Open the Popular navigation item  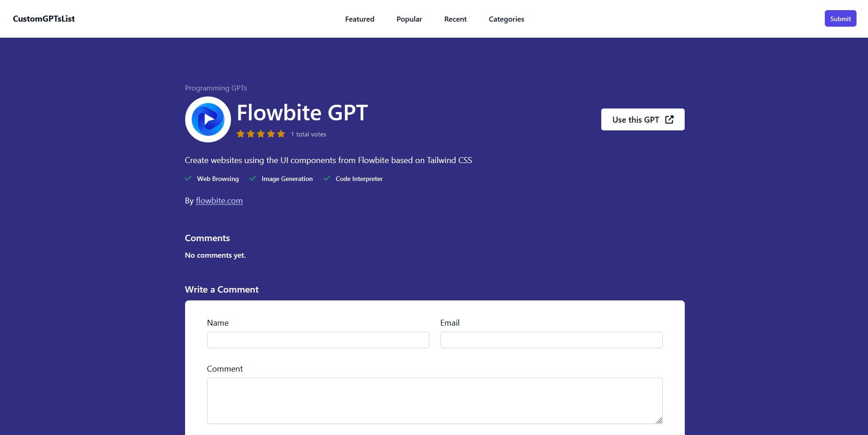pyautogui.click(x=409, y=19)
